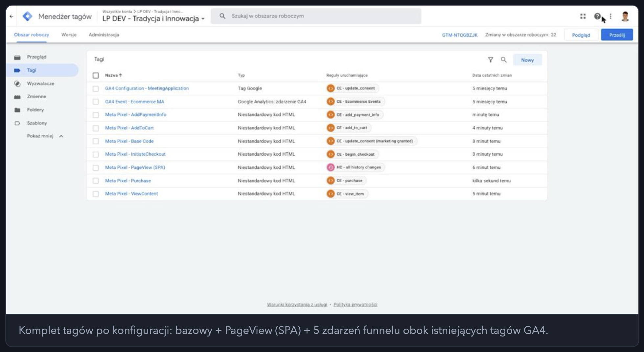The width and height of the screenshot is (644, 352).
Task: Click the Przegląd sidebar icon
Action: (17, 57)
